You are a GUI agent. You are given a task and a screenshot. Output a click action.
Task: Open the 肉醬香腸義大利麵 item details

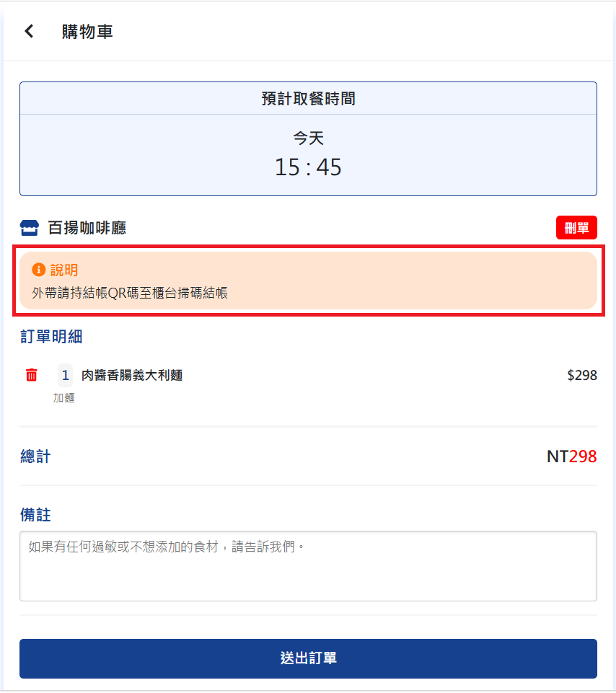(132, 375)
